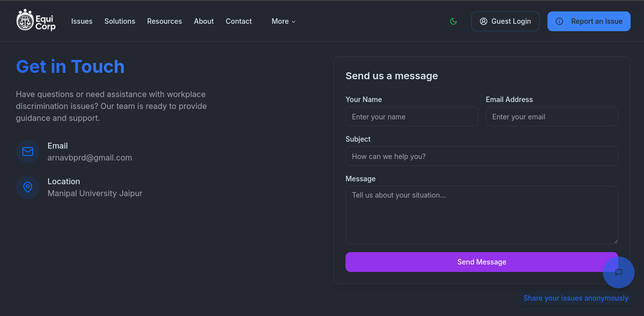Expand the More dropdown menu
644x316 pixels.
pyautogui.click(x=283, y=21)
